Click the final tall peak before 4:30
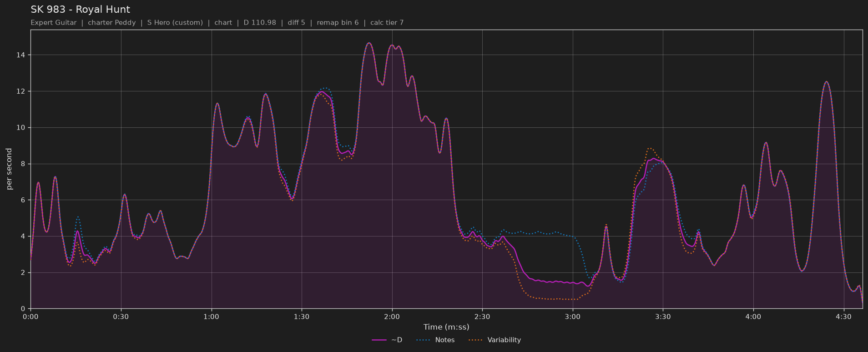Image resolution: width=868 pixels, height=352 pixels. (826, 82)
